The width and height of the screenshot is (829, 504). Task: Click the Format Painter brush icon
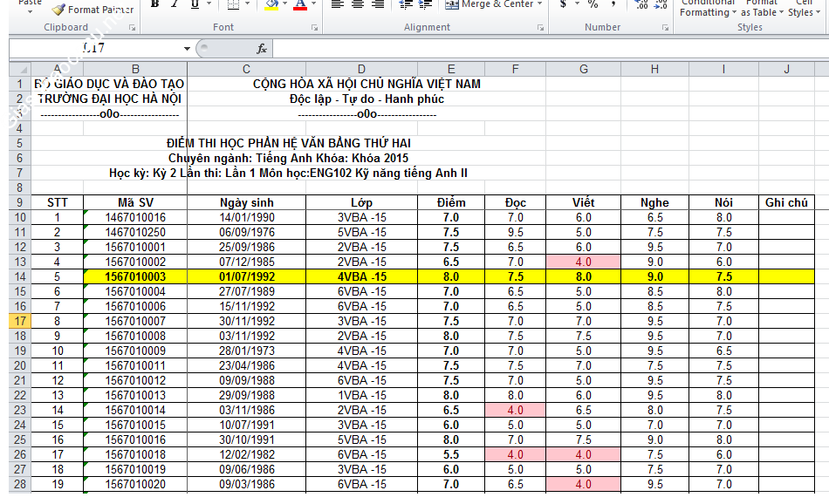[x=58, y=10]
